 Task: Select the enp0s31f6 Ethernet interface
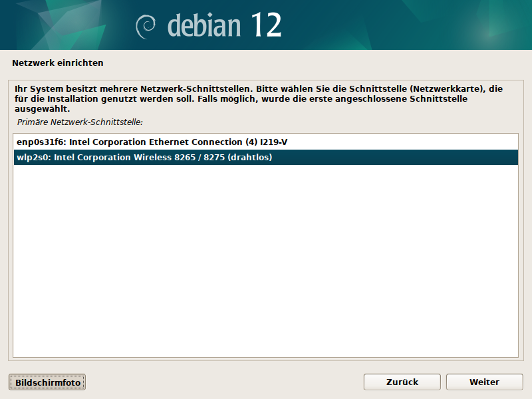(152, 142)
